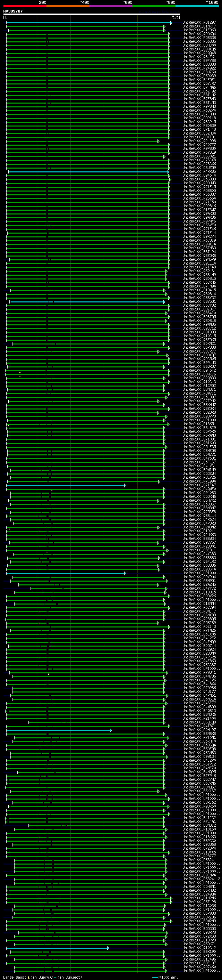Viewport: 222px width, 980px height.
Task: Select hit label UniRef100_P62924
Action: [199, 650]
